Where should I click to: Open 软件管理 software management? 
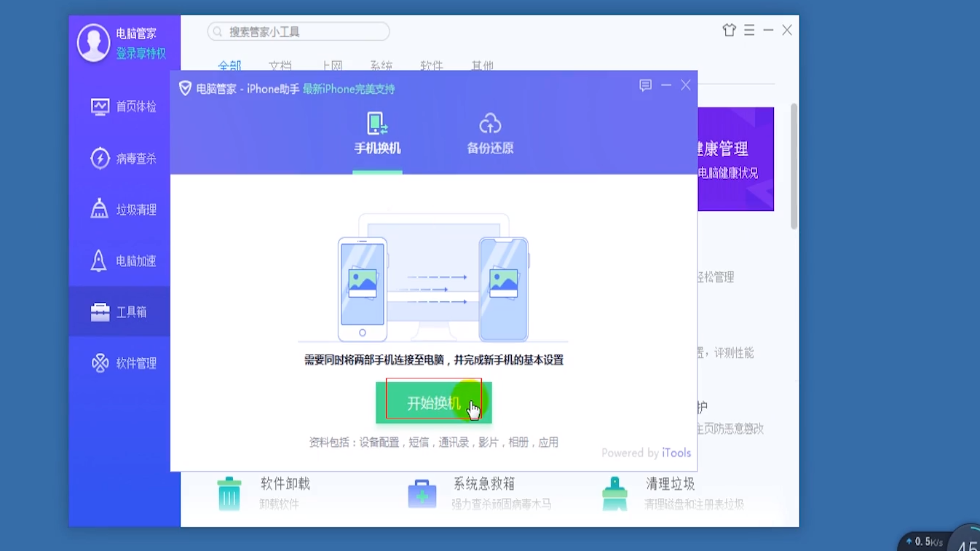(x=124, y=362)
